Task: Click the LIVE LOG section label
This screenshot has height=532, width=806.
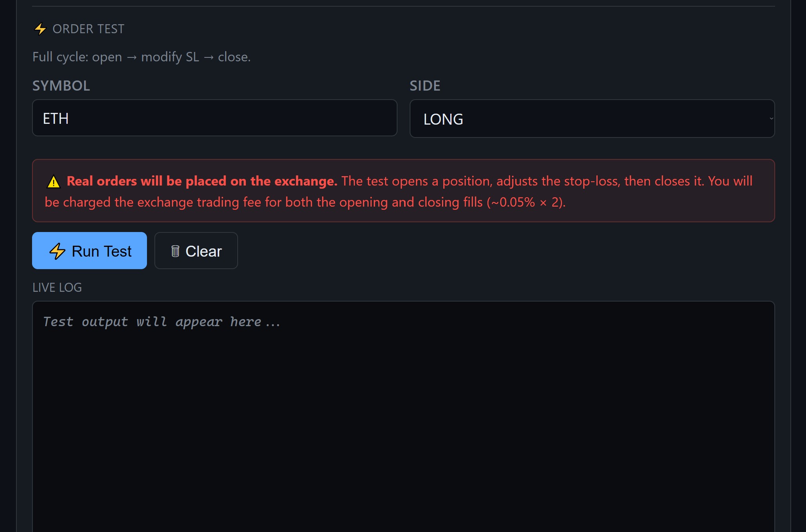Action: 57,287
